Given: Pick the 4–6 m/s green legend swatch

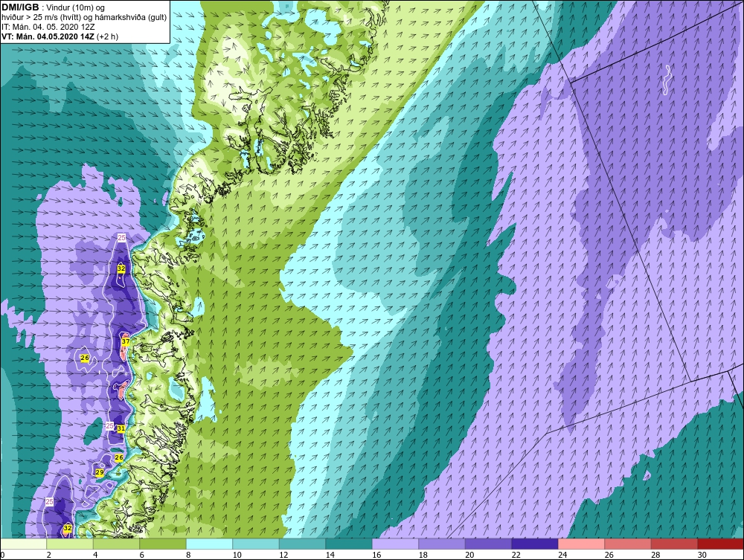Looking at the screenshot, I should (116, 544).
